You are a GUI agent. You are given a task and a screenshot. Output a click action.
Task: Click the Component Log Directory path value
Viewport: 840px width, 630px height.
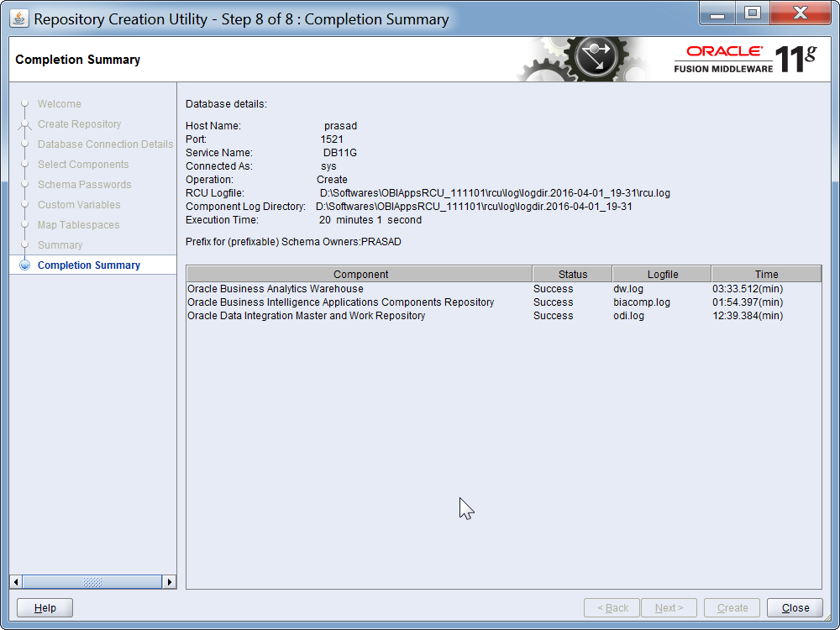pyautogui.click(x=474, y=207)
